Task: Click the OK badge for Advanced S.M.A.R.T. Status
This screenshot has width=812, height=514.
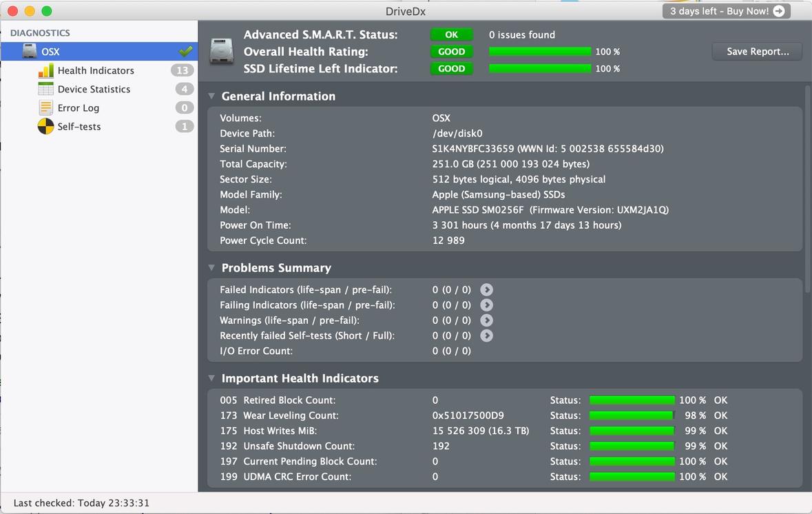Action: tap(452, 34)
